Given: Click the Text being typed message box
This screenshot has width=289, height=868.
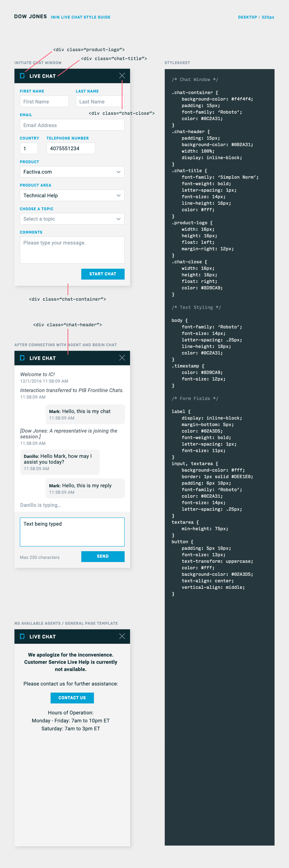Looking at the screenshot, I should point(72,532).
